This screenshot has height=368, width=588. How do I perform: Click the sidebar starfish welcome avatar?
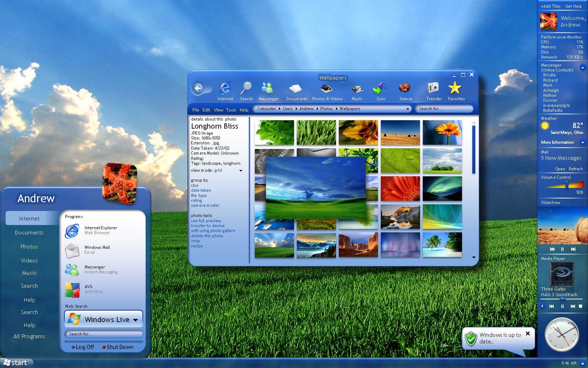tap(548, 22)
